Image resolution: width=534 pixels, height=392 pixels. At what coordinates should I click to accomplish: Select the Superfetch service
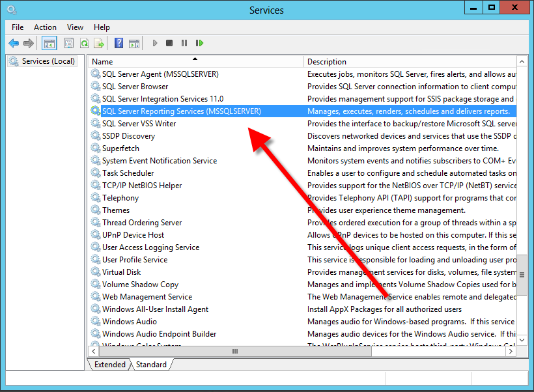[x=120, y=148]
